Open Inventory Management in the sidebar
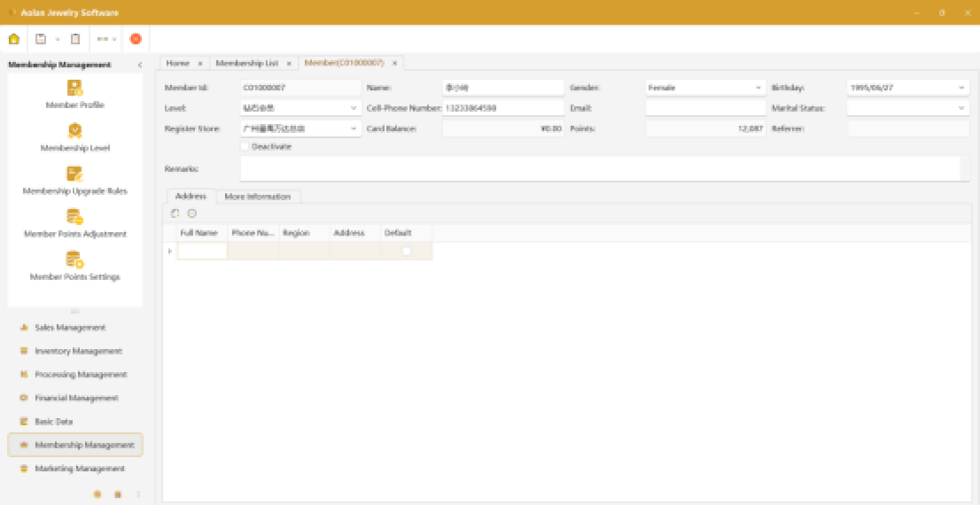Image resolution: width=980 pixels, height=505 pixels. click(x=78, y=351)
